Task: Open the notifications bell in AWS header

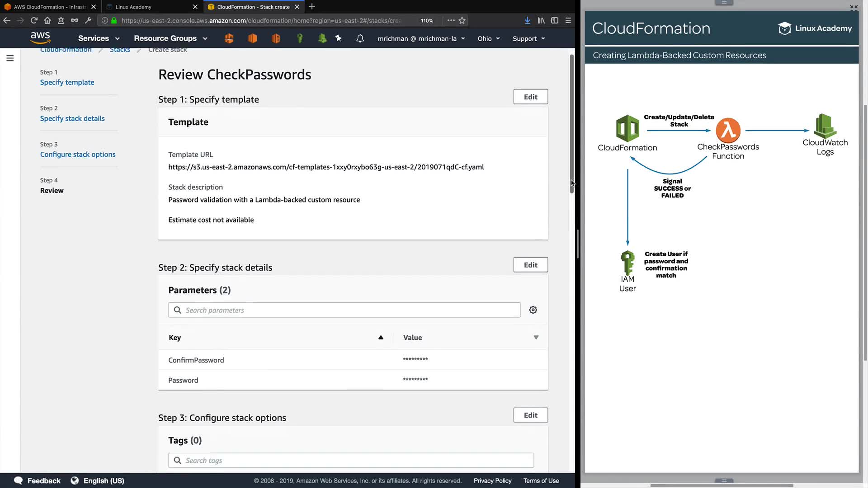Action: (x=360, y=38)
